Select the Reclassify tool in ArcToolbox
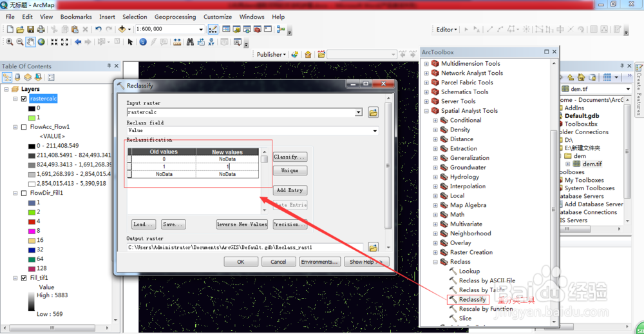The height and width of the screenshot is (334, 644). pyautogui.click(x=472, y=299)
